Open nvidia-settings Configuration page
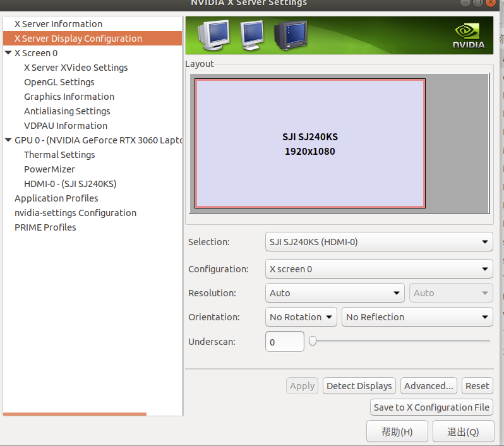 [75, 212]
